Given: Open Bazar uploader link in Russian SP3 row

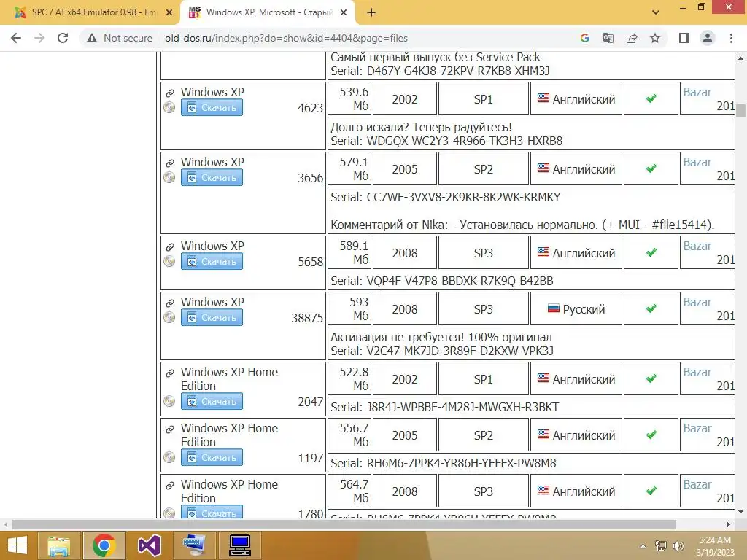Looking at the screenshot, I should [697, 302].
